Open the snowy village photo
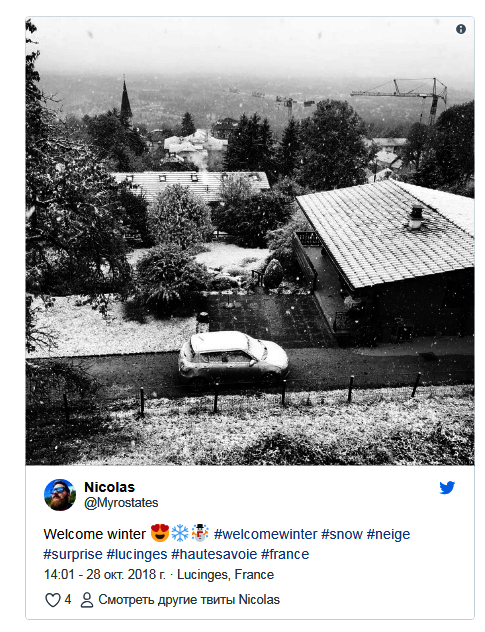 click(250, 241)
